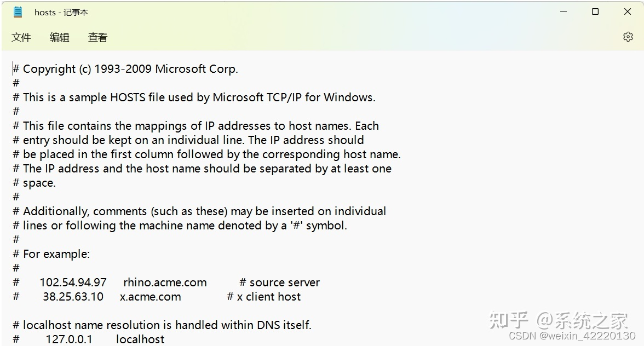Minimize the Notepad window
644x346 pixels.
click(x=563, y=11)
